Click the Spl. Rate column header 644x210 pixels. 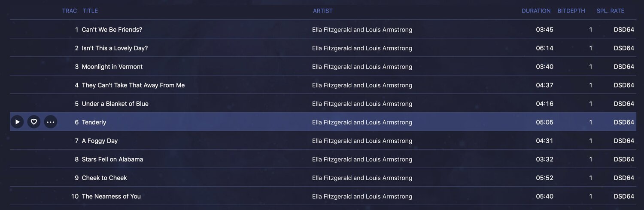(x=610, y=11)
